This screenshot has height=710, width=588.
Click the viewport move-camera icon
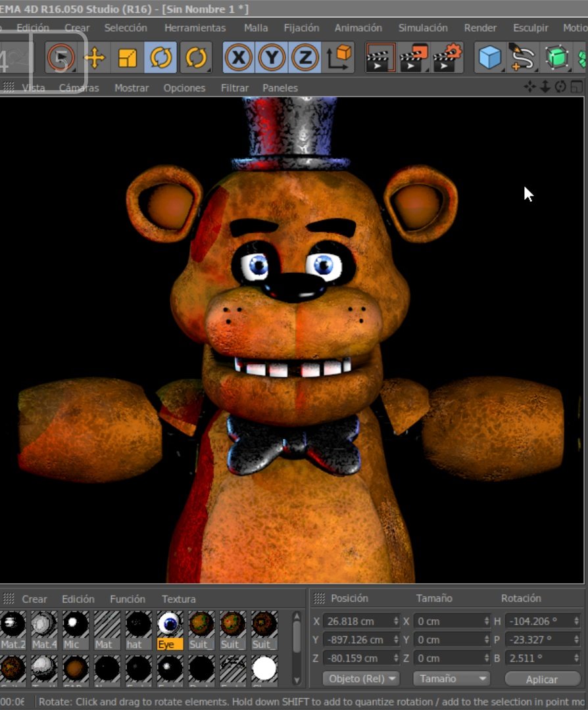coord(529,87)
